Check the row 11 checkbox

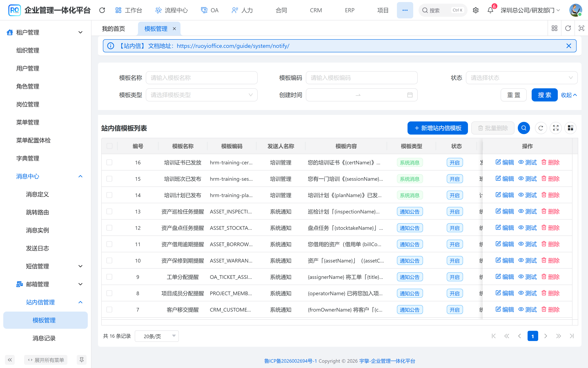109,244
